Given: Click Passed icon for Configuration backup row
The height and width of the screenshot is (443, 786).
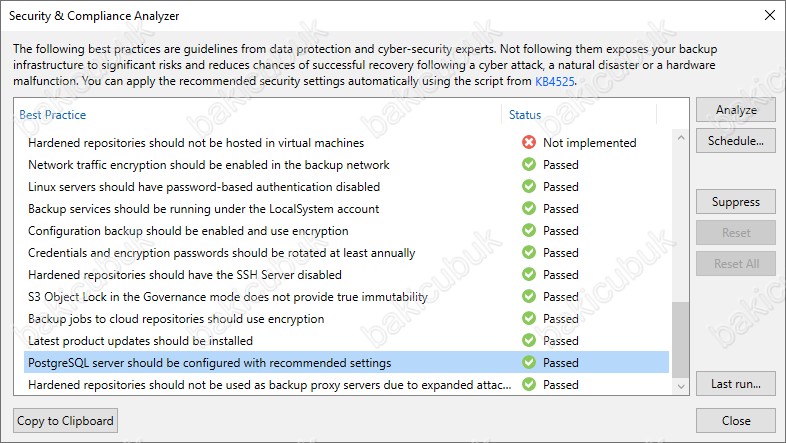Looking at the screenshot, I should (529, 231).
